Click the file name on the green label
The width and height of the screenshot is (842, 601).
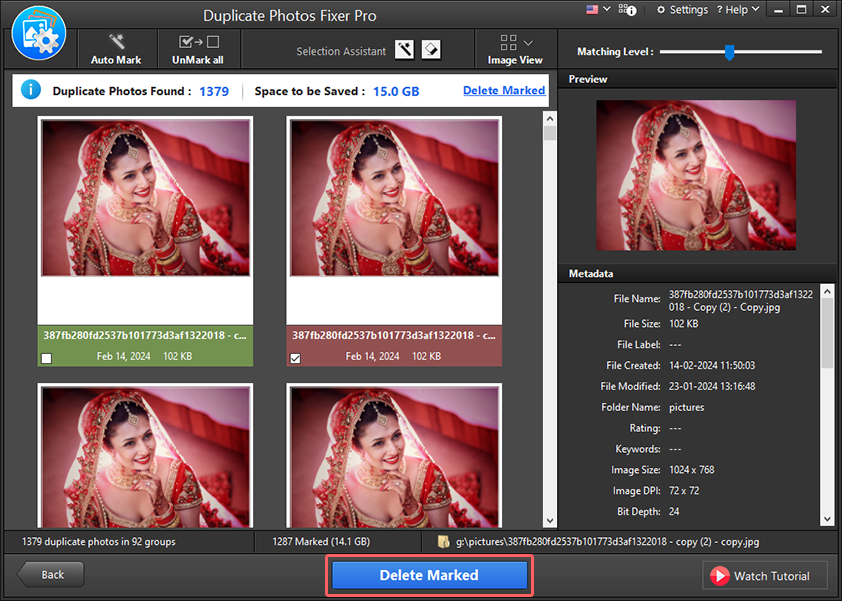145,335
